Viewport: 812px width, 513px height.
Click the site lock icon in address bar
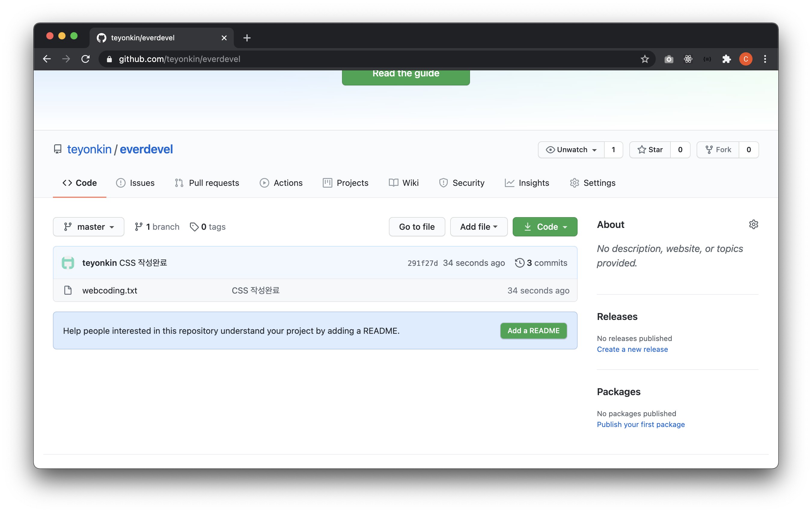tap(109, 59)
